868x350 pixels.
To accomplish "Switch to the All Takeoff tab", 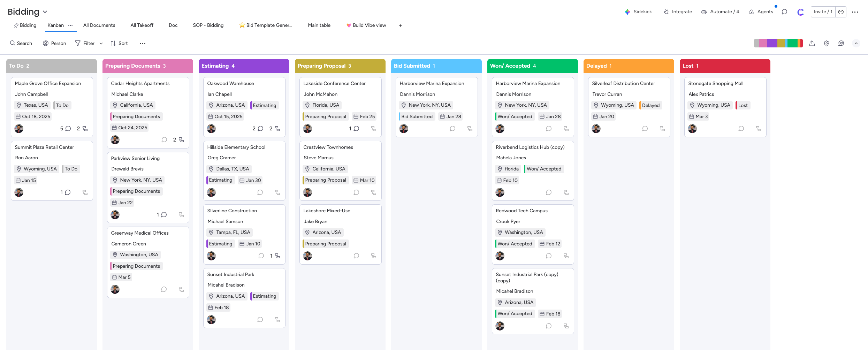I will pyautogui.click(x=142, y=25).
